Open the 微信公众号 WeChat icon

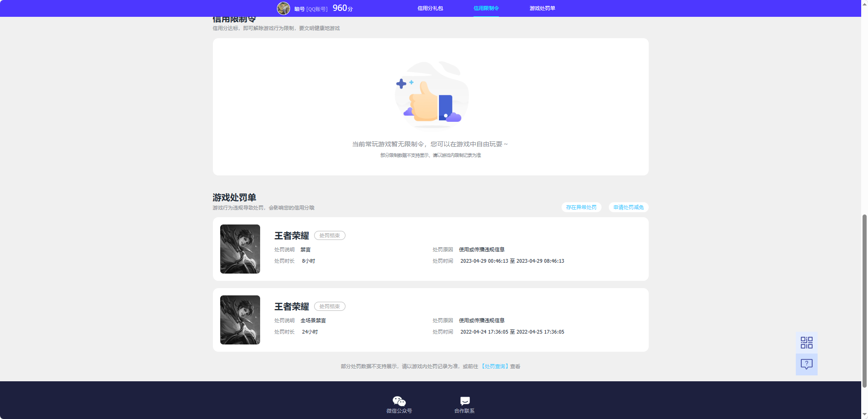[x=399, y=401]
